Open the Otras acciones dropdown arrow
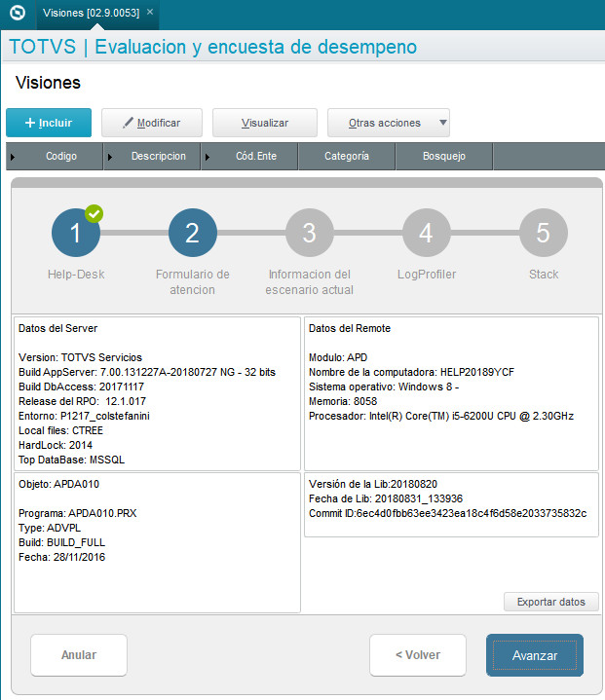The width and height of the screenshot is (605, 700). (443, 123)
